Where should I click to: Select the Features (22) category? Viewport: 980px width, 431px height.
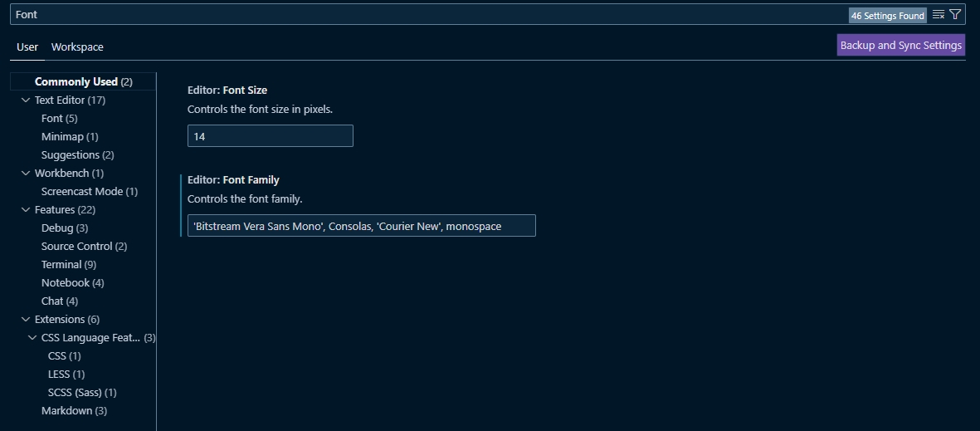coord(65,209)
